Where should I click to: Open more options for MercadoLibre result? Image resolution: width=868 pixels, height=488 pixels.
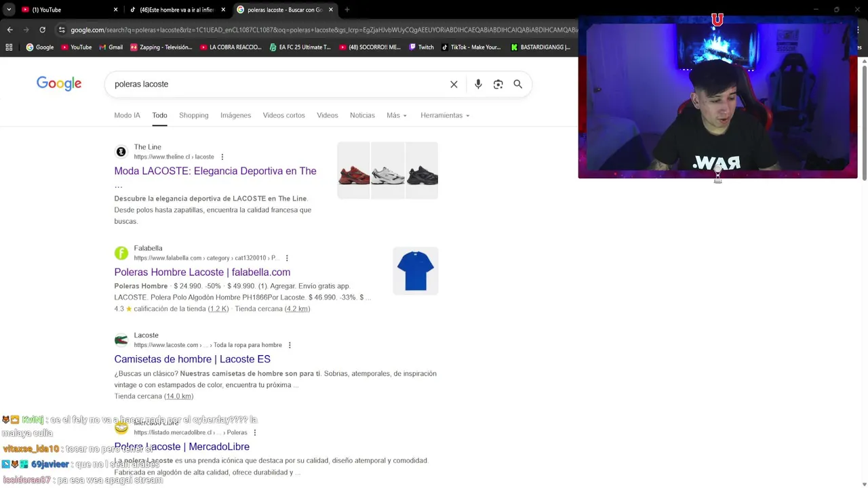click(255, 432)
